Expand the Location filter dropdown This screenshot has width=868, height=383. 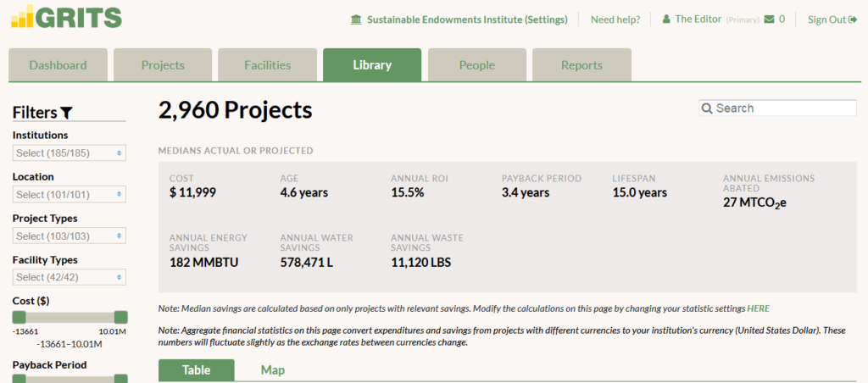click(70, 194)
